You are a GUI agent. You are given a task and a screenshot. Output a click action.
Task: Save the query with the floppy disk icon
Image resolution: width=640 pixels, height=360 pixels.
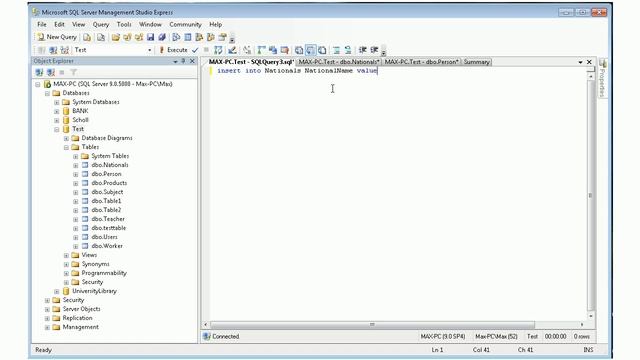pos(151,38)
